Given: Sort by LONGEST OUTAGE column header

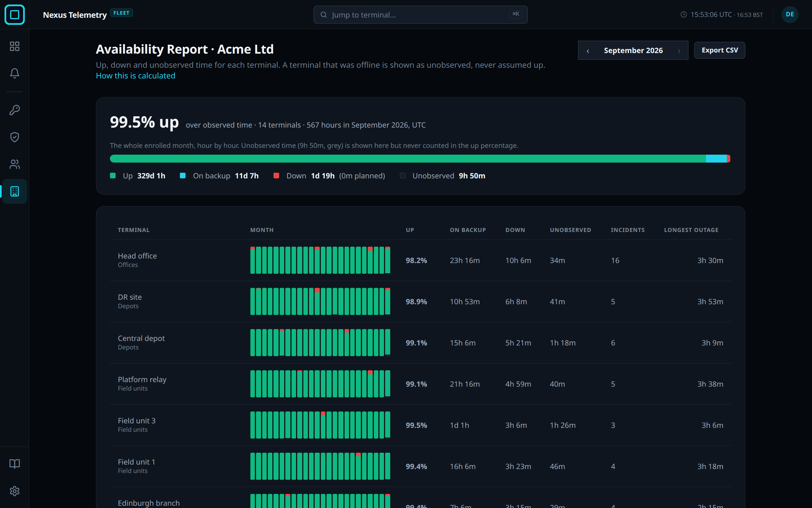Looking at the screenshot, I should tap(691, 230).
